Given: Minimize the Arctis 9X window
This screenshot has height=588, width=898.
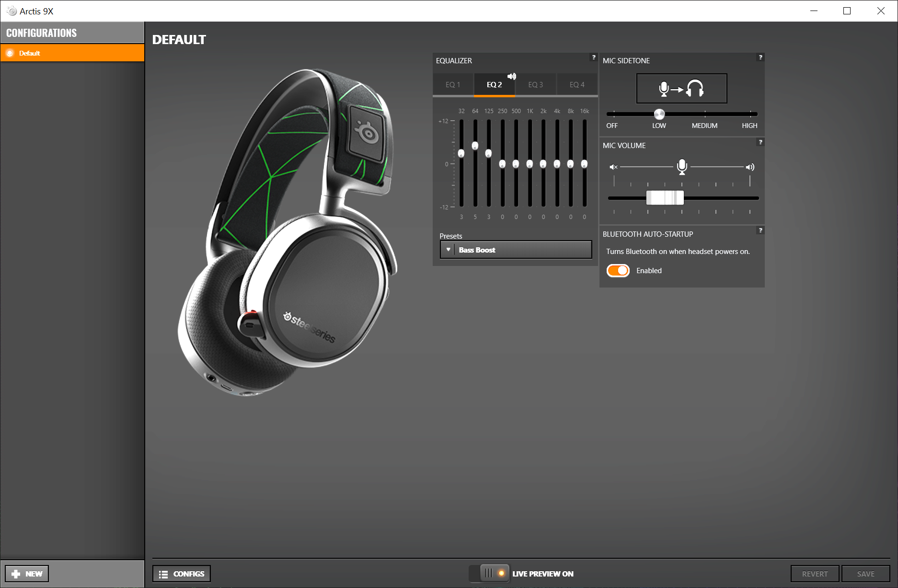Looking at the screenshot, I should (814, 11).
